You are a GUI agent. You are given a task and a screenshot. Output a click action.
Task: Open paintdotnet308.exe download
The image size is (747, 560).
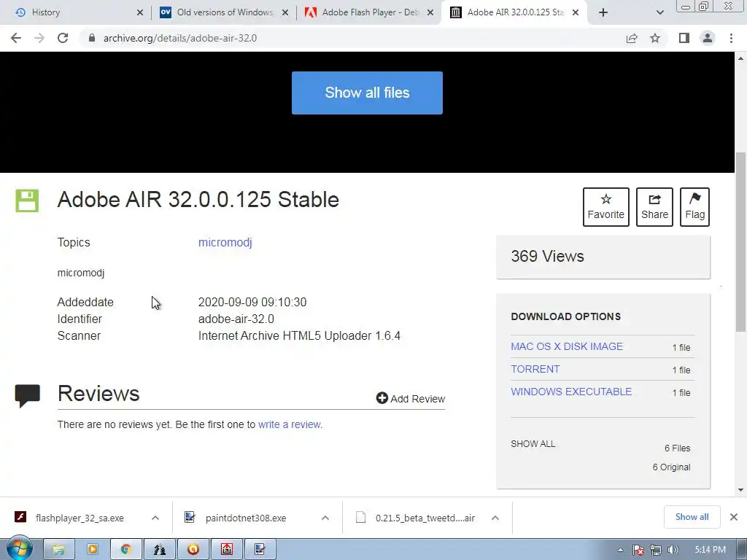pos(245,518)
